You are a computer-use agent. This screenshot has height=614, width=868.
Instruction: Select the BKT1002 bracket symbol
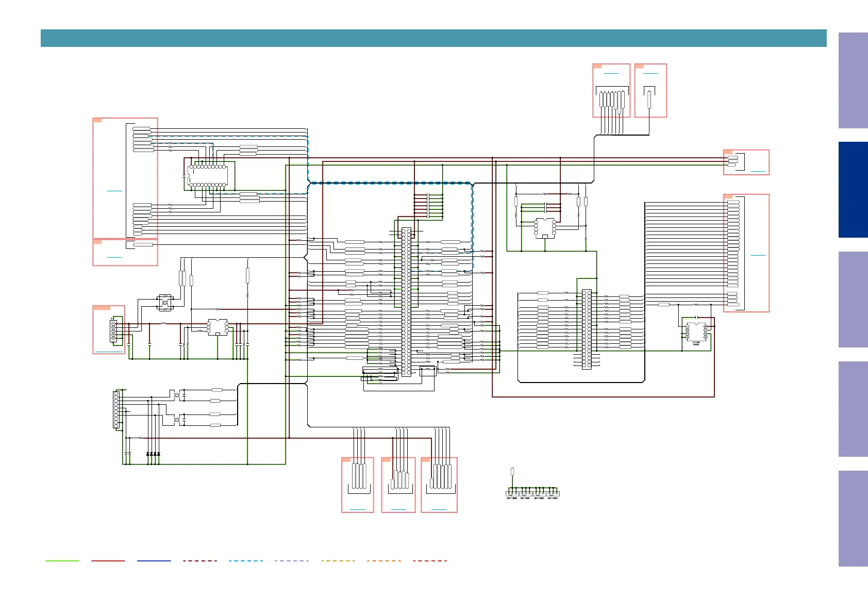539,493
